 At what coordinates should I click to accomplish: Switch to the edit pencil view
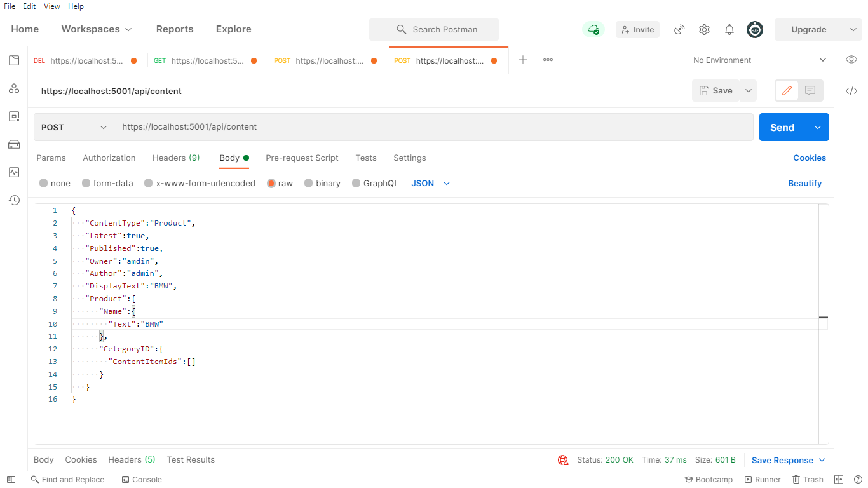click(787, 91)
